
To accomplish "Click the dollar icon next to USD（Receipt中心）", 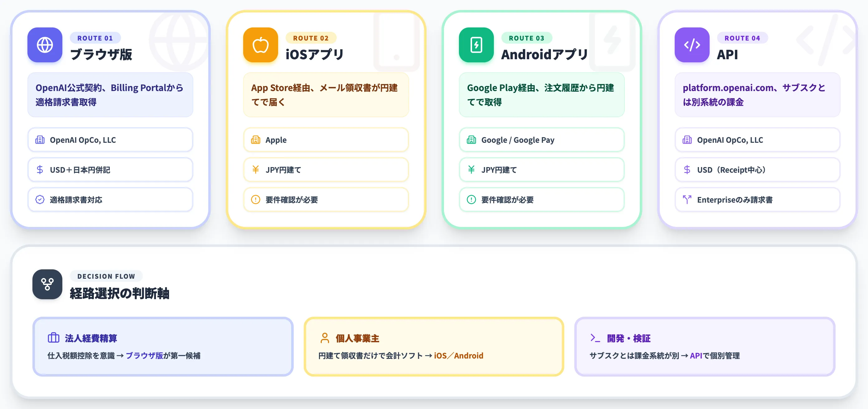I will tap(687, 170).
